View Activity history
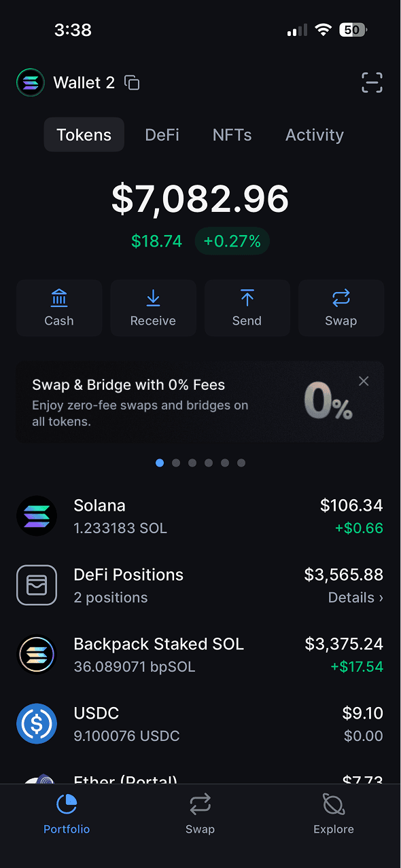Viewport: 401px width, 868px height. pos(314,134)
